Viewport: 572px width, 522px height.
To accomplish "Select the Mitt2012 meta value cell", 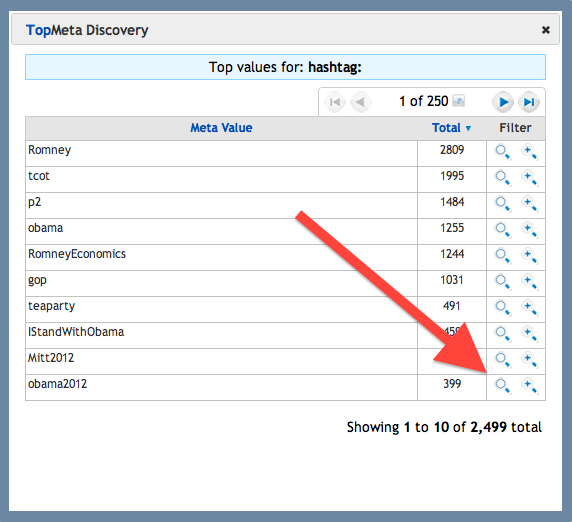I will click(221, 361).
